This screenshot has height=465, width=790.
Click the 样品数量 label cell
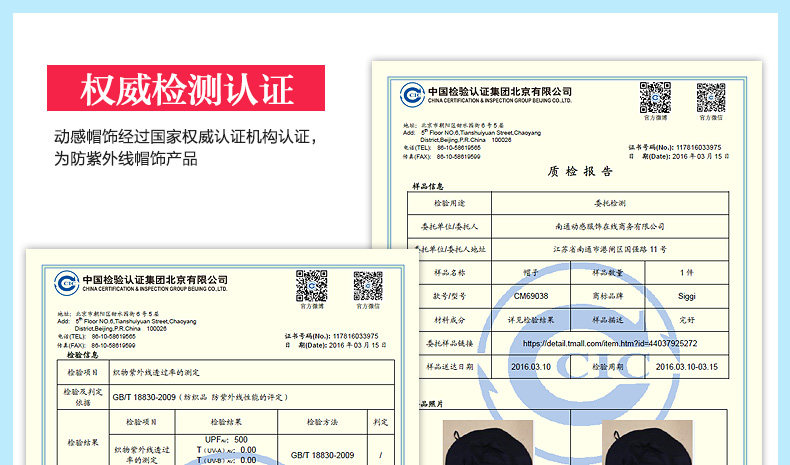click(608, 273)
